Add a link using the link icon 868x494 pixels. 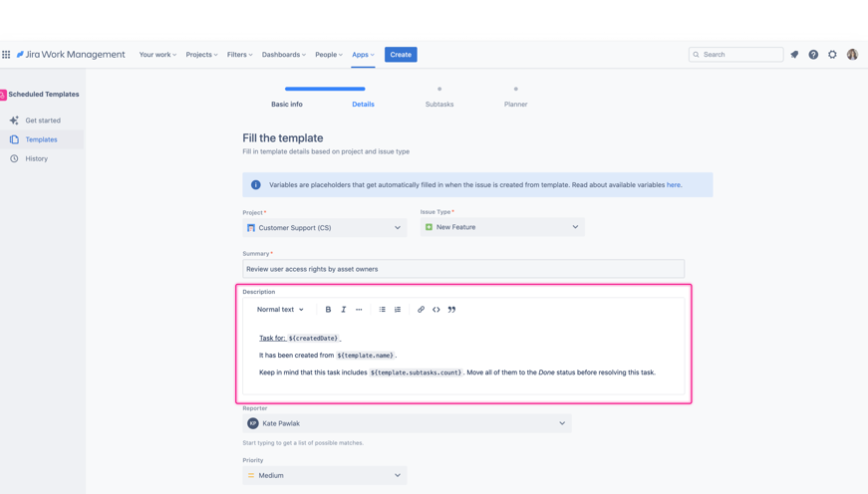pos(421,310)
